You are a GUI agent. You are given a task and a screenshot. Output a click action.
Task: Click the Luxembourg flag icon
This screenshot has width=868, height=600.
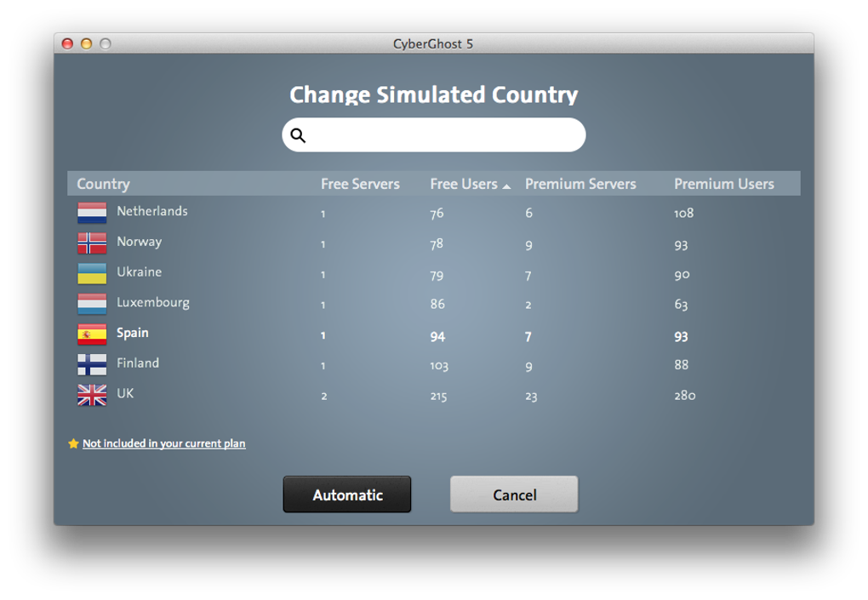coord(92,304)
